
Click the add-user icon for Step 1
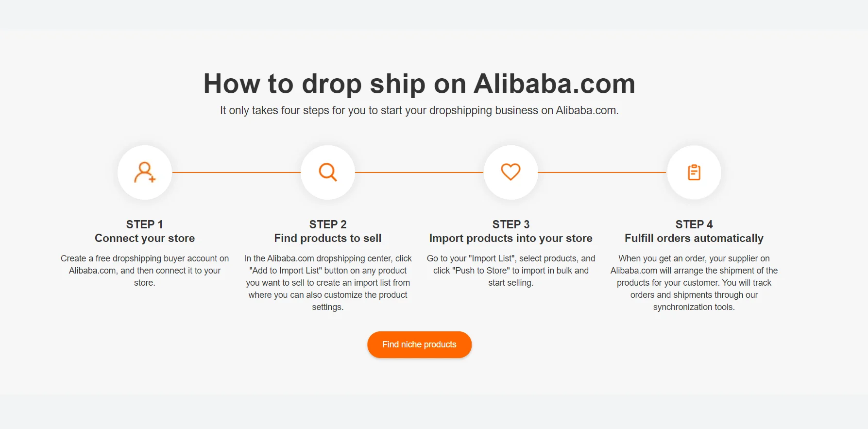coord(145,172)
